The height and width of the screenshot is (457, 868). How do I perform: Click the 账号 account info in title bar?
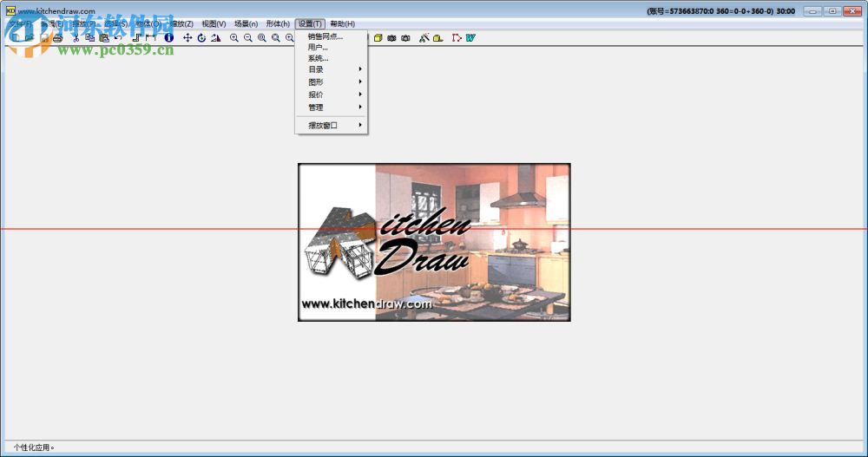720,11
